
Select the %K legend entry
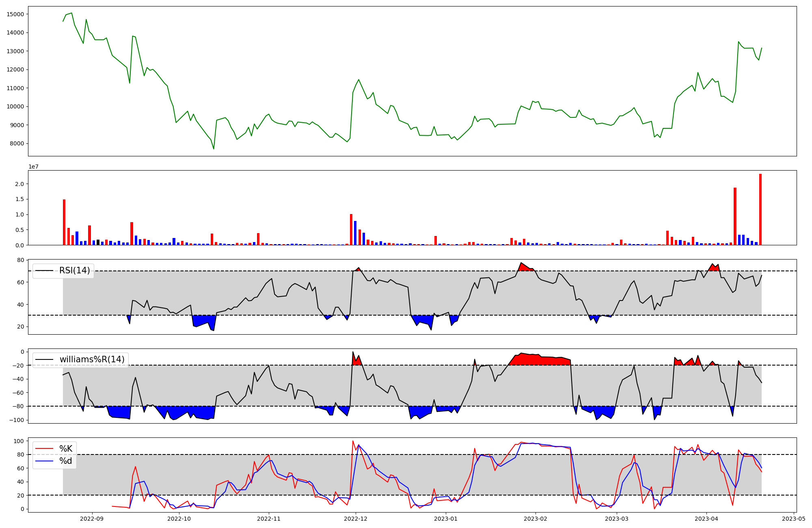(x=66, y=449)
